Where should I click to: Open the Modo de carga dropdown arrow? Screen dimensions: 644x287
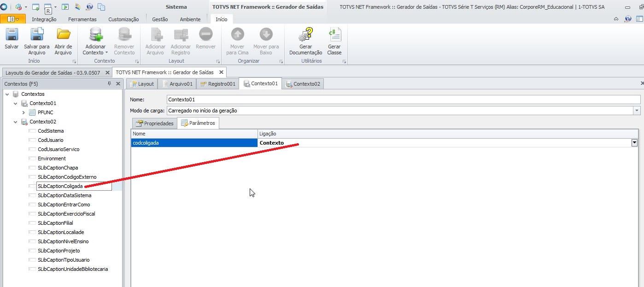637,111
